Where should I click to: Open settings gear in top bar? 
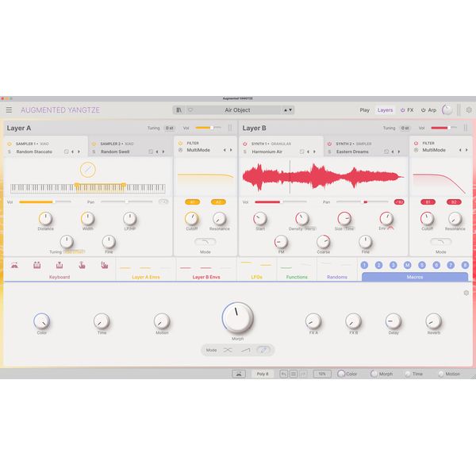pyautogui.click(x=469, y=110)
